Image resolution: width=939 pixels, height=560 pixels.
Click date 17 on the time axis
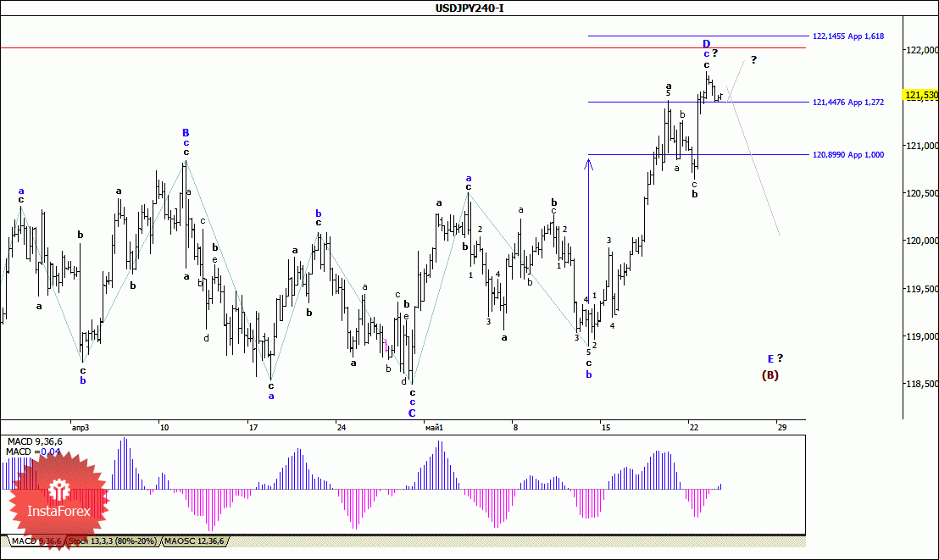(x=253, y=428)
